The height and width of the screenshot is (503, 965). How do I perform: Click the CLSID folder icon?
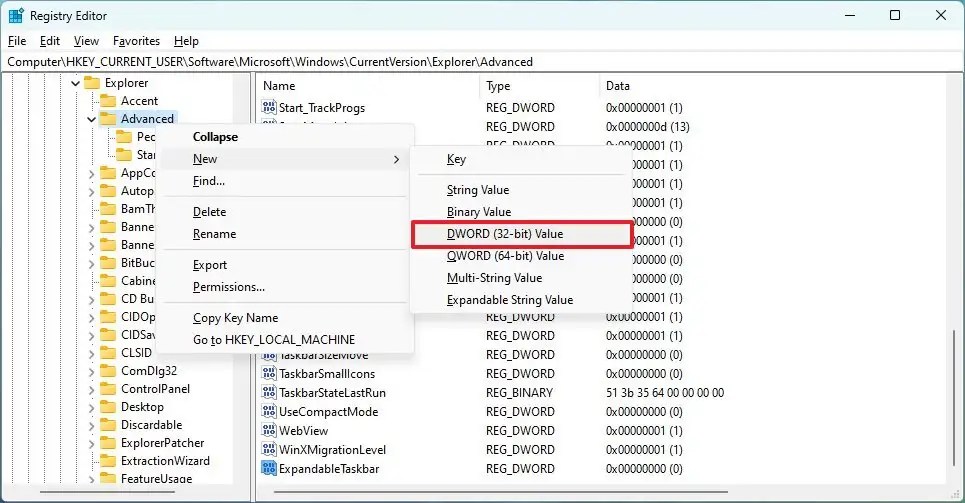click(x=108, y=353)
